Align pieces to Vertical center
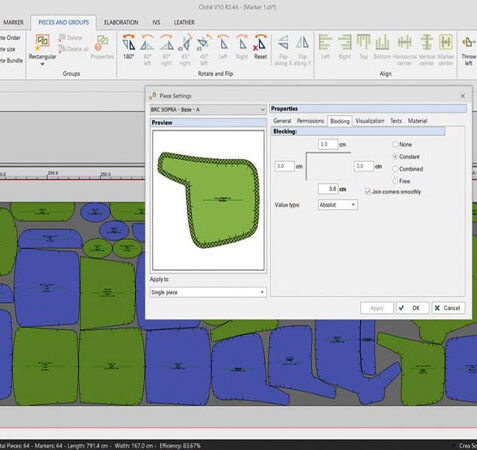This screenshot has height=450, width=477. click(x=427, y=49)
